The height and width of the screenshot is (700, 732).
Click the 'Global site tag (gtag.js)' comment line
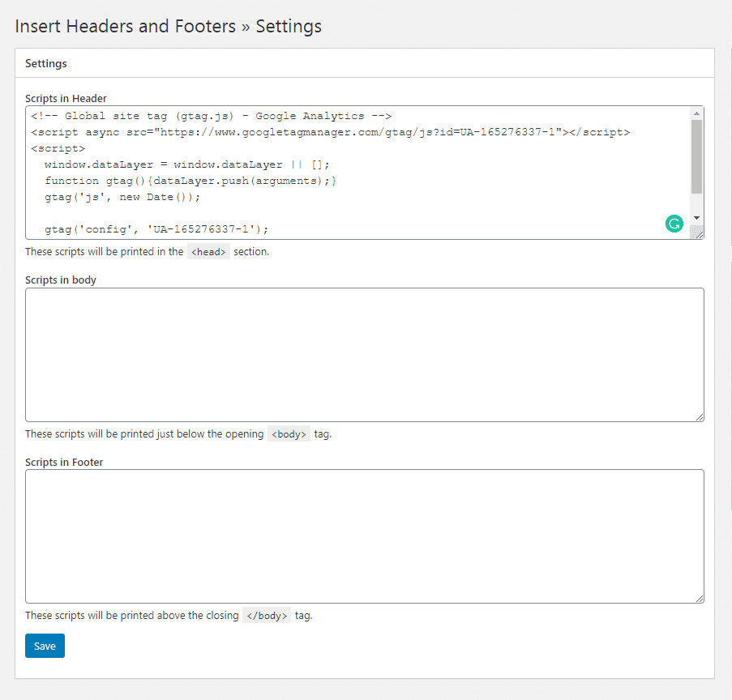211,116
